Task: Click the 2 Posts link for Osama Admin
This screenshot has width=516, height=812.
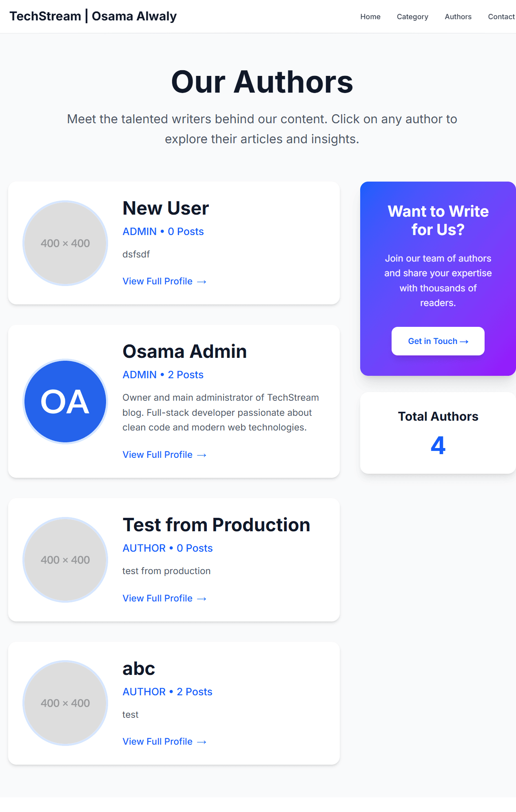Action: (x=185, y=375)
